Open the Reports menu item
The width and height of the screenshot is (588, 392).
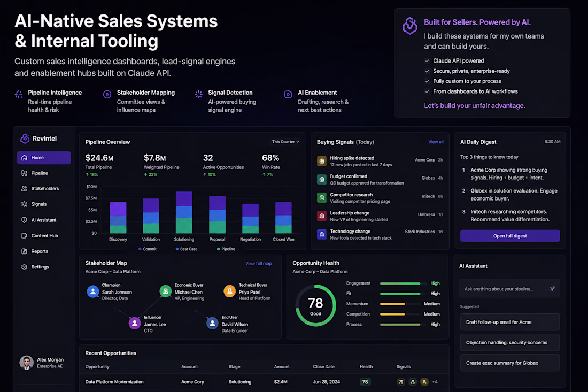tap(44, 251)
